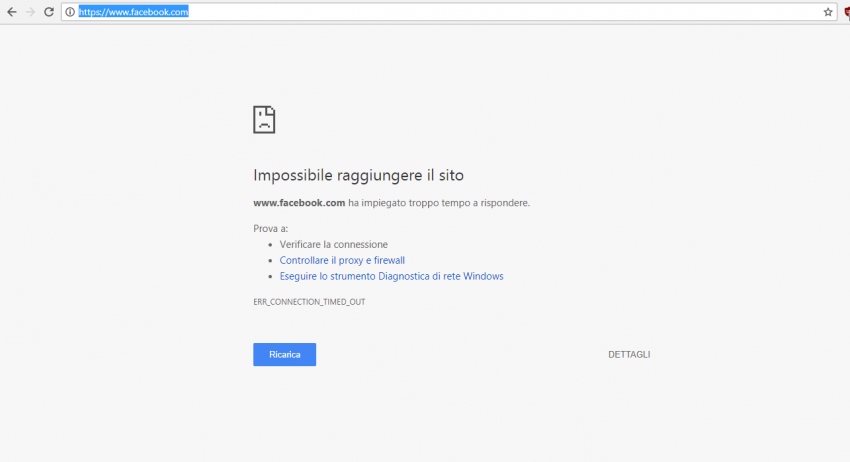View site information icon in address bar
The height and width of the screenshot is (462, 850).
70,12
